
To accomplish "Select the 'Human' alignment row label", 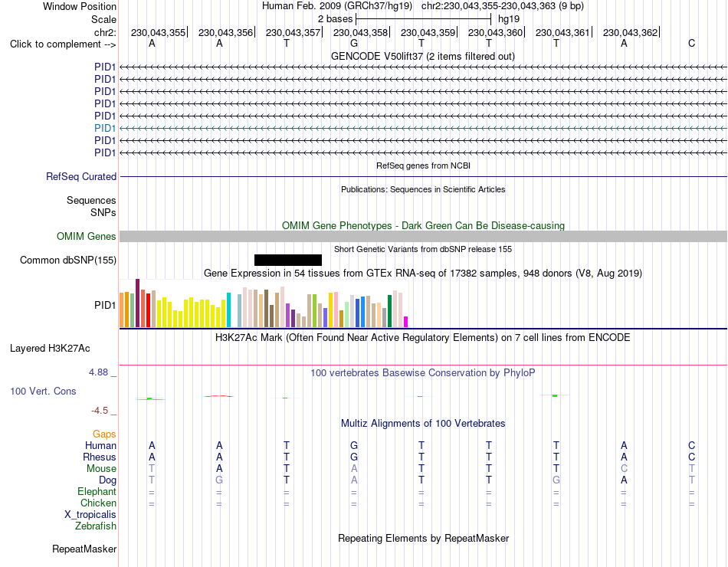I will pos(100,445).
